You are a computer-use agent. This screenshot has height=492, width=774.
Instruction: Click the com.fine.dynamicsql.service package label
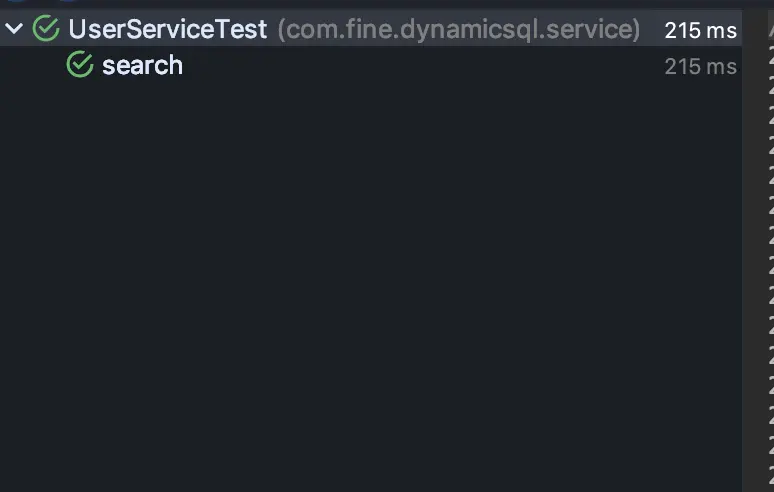point(458,29)
